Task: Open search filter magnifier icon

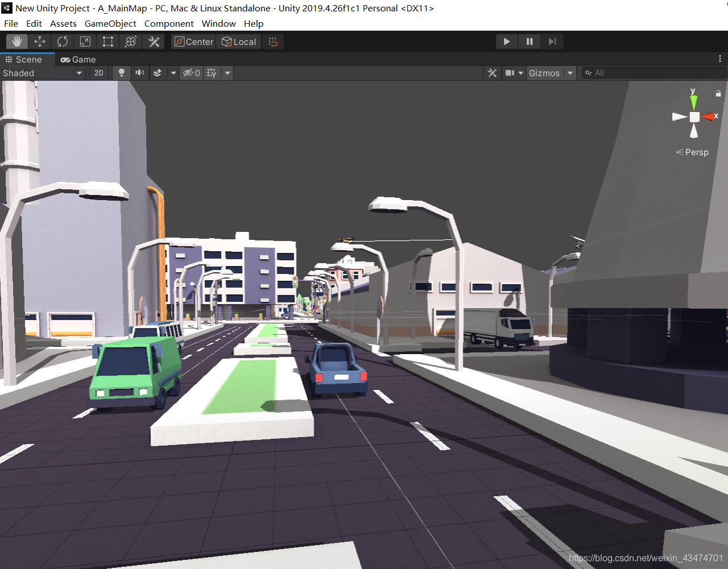Action: 589,73
